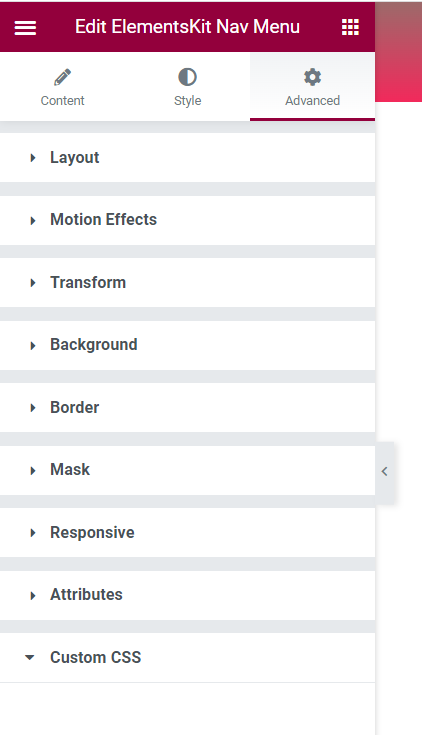Open the widgets grid icon

350,27
